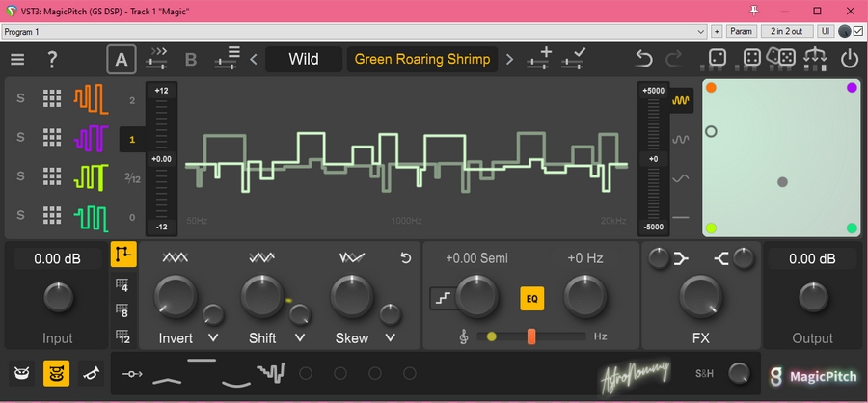The image size is (868, 403).
Task: Open the hamburger main menu
Action: (17, 59)
